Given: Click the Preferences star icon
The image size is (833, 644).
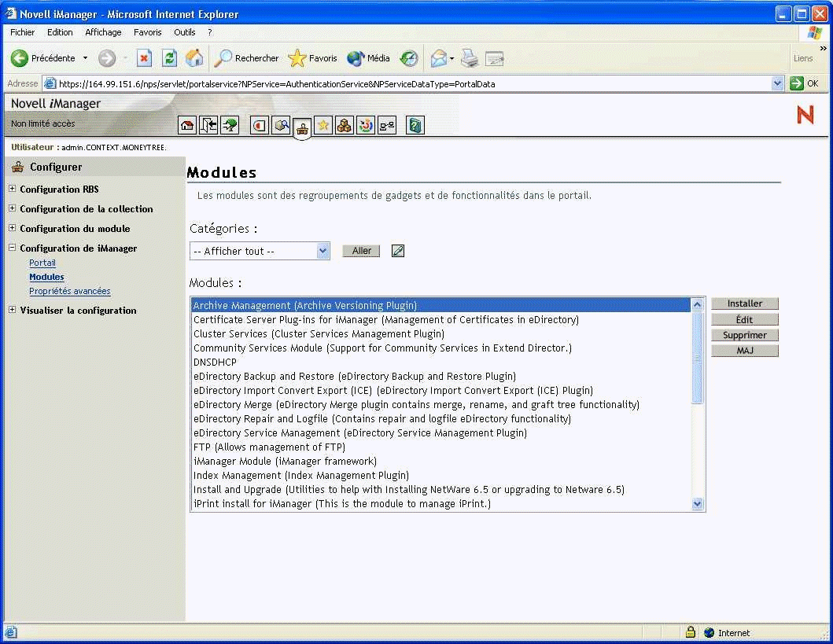Looking at the screenshot, I should click(323, 125).
